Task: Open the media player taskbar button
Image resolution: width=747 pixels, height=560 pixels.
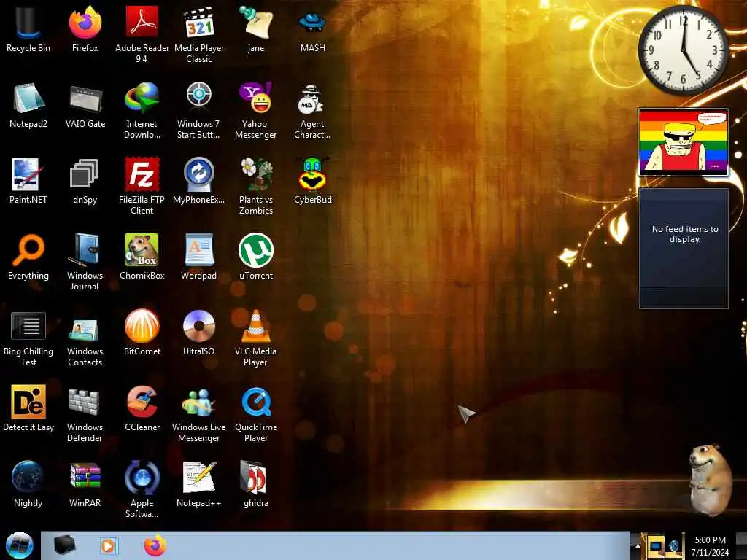Action: click(108, 545)
